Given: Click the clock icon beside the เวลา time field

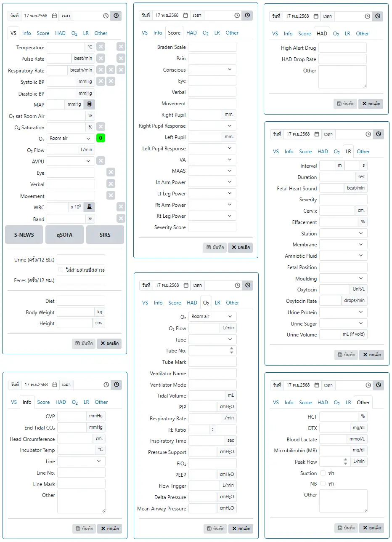Looking at the screenshot, I should (106, 16).
